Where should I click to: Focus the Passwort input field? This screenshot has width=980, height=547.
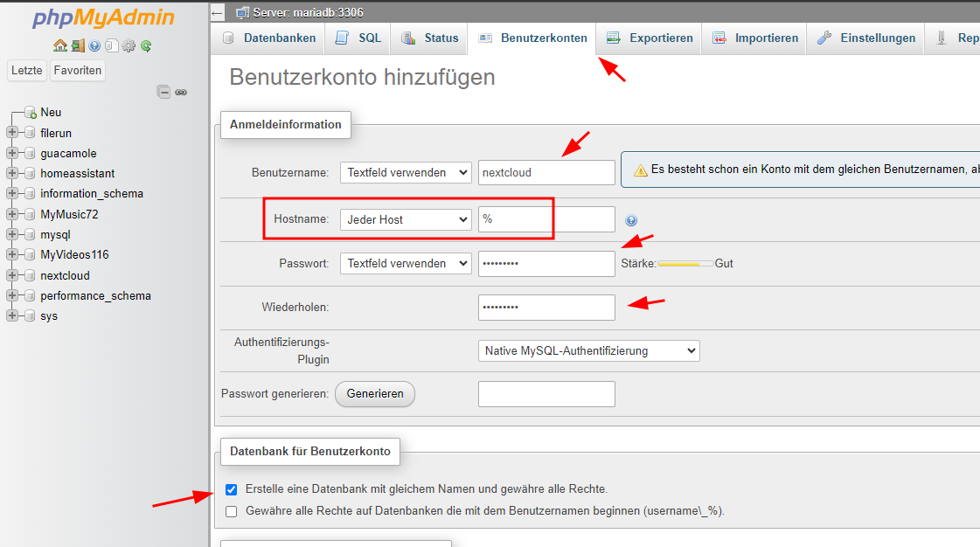(546, 264)
